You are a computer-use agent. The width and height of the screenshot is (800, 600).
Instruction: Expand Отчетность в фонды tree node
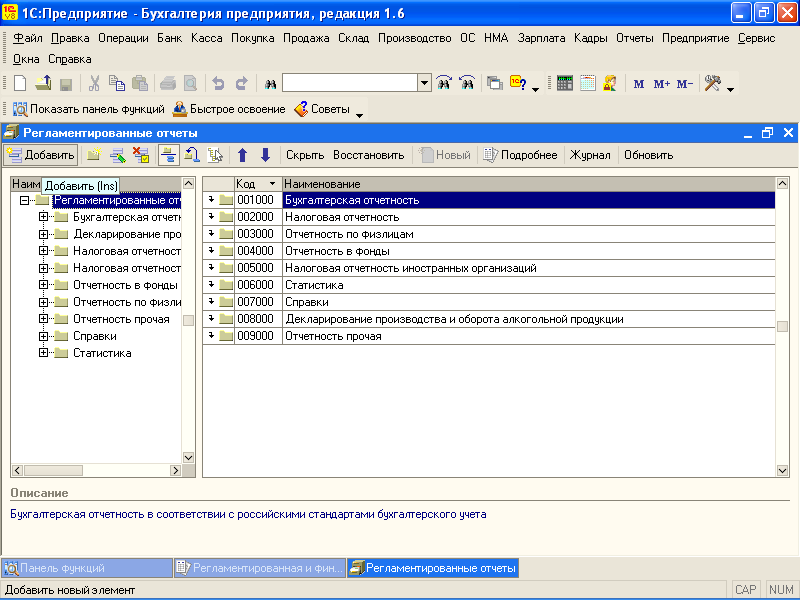pyautogui.click(x=43, y=285)
